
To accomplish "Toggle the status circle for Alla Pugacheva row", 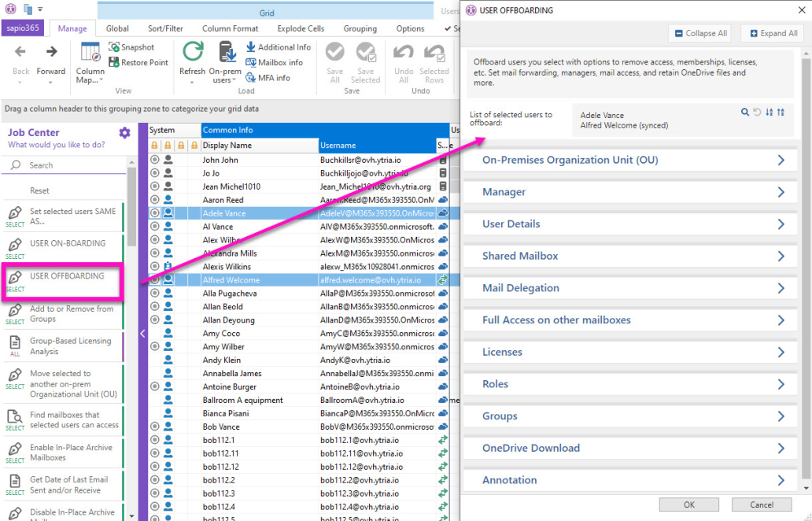I will (154, 293).
